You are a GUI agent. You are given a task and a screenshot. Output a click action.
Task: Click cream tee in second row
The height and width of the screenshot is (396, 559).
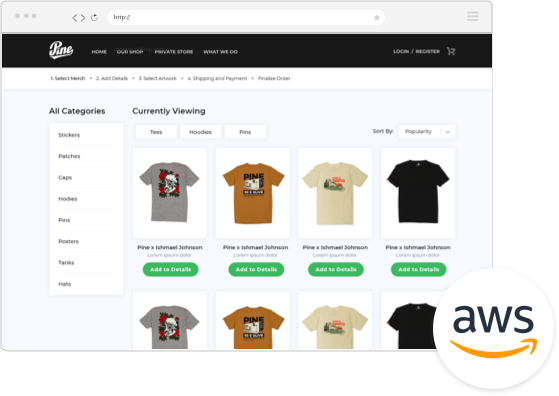click(x=335, y=320)
